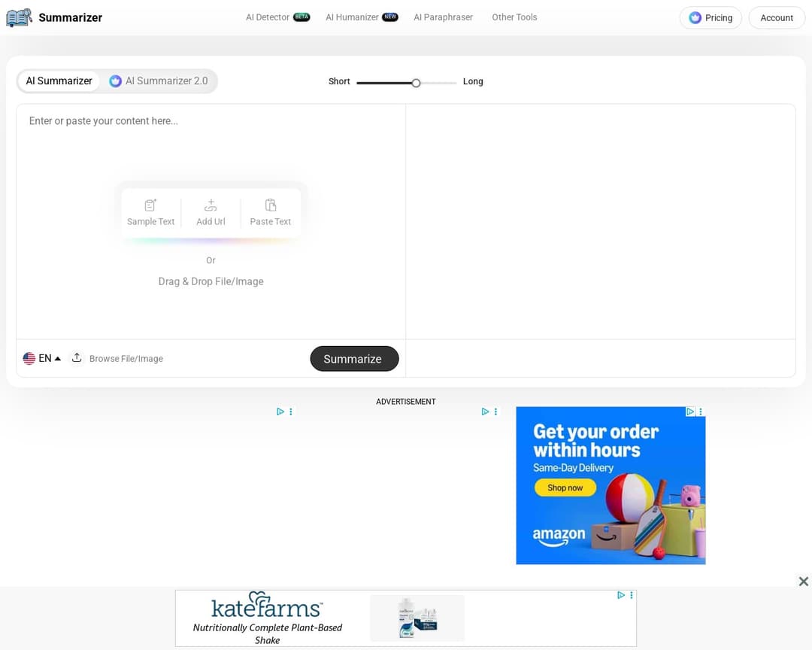This screenshot has height=650, width=812.
Task: Click the US flag language icon
Action: [29, 359]
